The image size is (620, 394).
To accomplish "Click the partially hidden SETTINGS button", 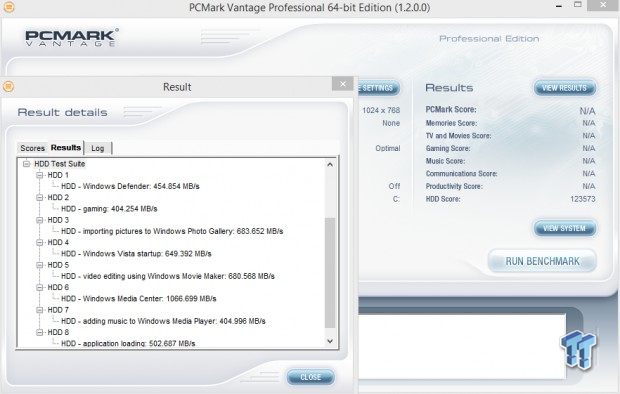I will [378, 88].
